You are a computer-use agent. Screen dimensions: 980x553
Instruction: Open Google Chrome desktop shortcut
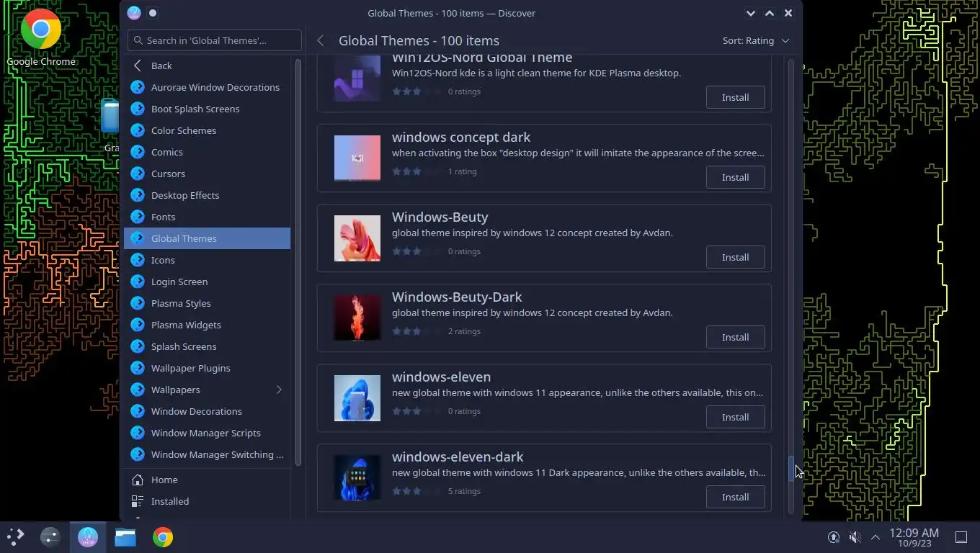click(41, 37)
